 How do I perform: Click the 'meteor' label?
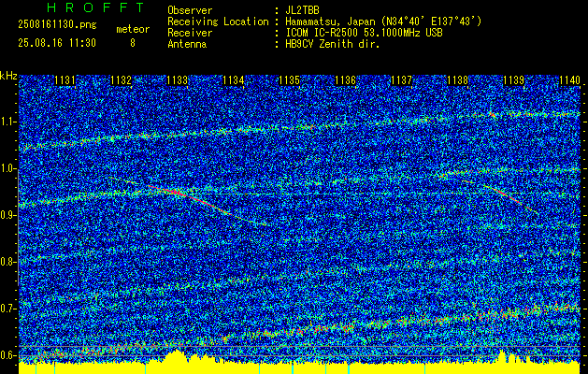tap(133, 29)
